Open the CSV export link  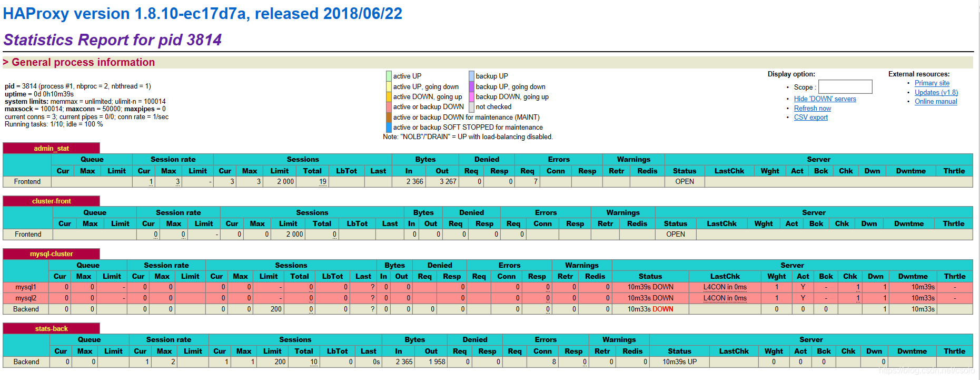[x=811, y=117]
